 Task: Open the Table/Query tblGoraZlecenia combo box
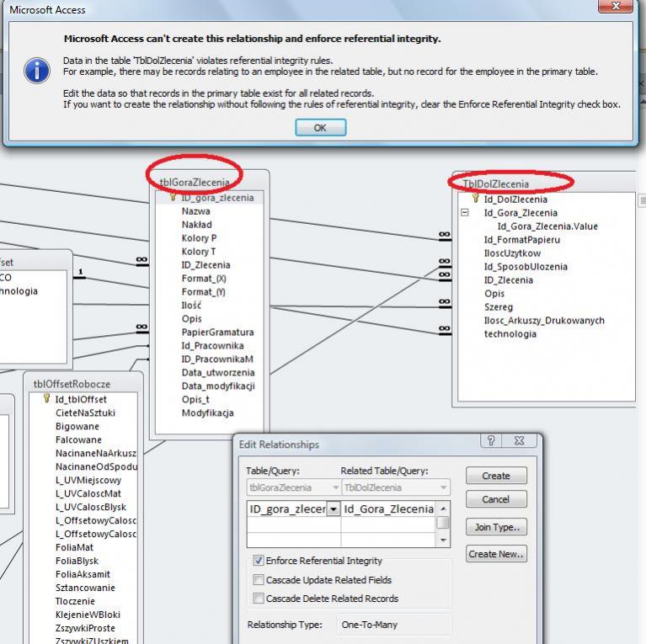click(x=293, y=487)
